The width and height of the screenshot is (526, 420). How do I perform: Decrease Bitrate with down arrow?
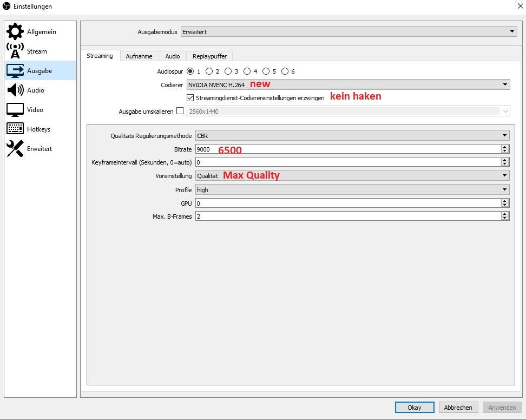point(504,151)
